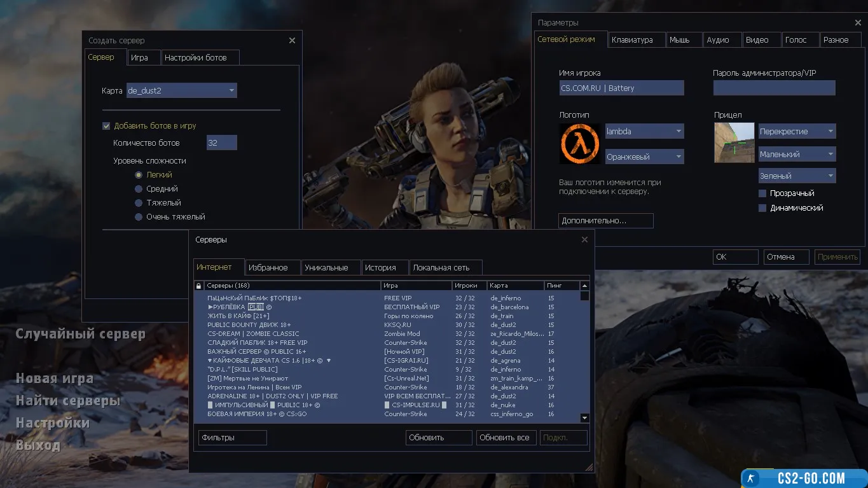The height and width of the screenshot is (488, 868).
Task: Click the server list scroll-up arrow
Action: pyautogui.click(x=585, y=286)
